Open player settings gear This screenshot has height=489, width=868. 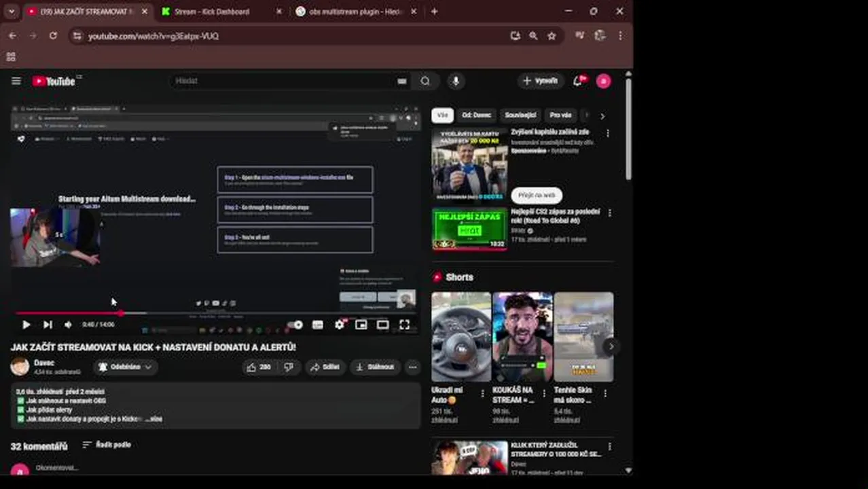point(340,325)
